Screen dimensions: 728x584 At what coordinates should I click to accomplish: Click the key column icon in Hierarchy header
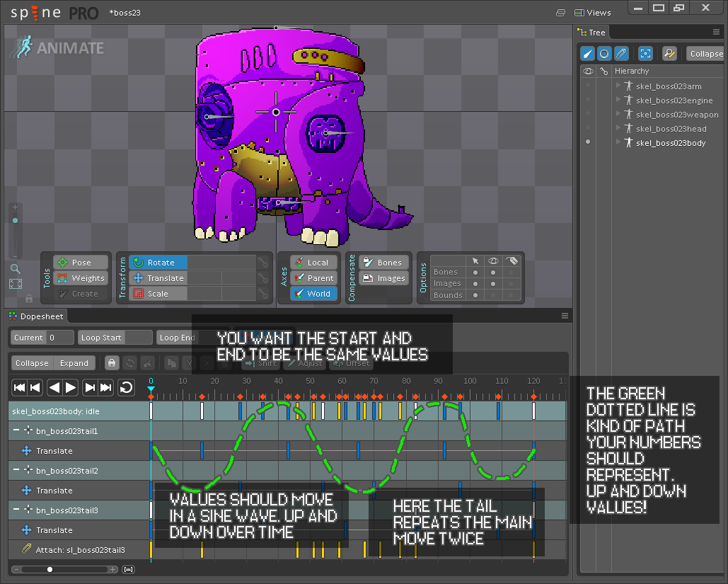[603, 71]
